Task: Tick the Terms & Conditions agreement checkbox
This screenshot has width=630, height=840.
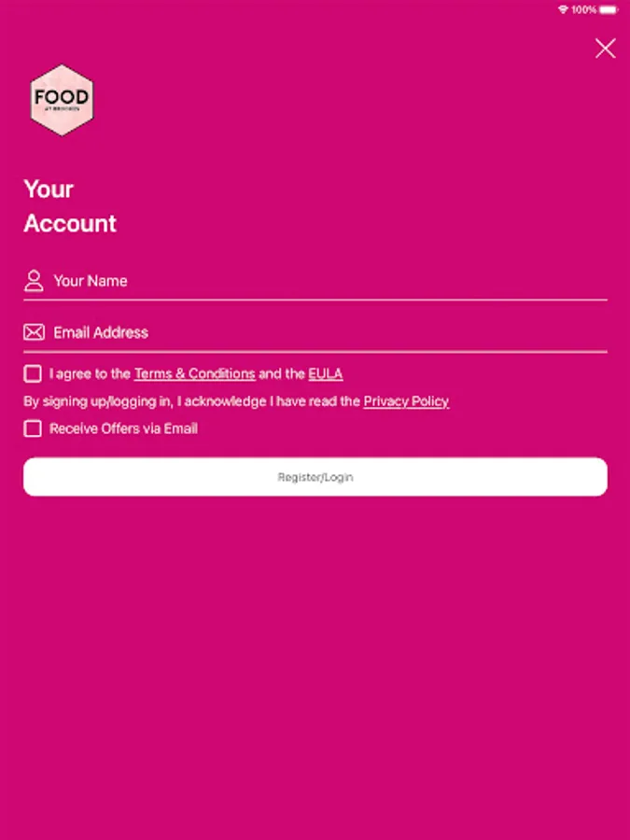Action: click(x=33, y=373)
